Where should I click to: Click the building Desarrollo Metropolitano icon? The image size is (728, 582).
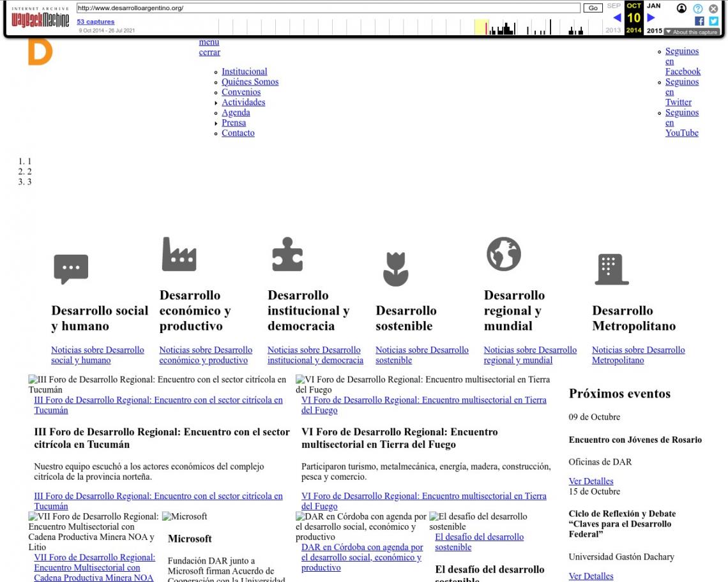click(x=612, y=269)
